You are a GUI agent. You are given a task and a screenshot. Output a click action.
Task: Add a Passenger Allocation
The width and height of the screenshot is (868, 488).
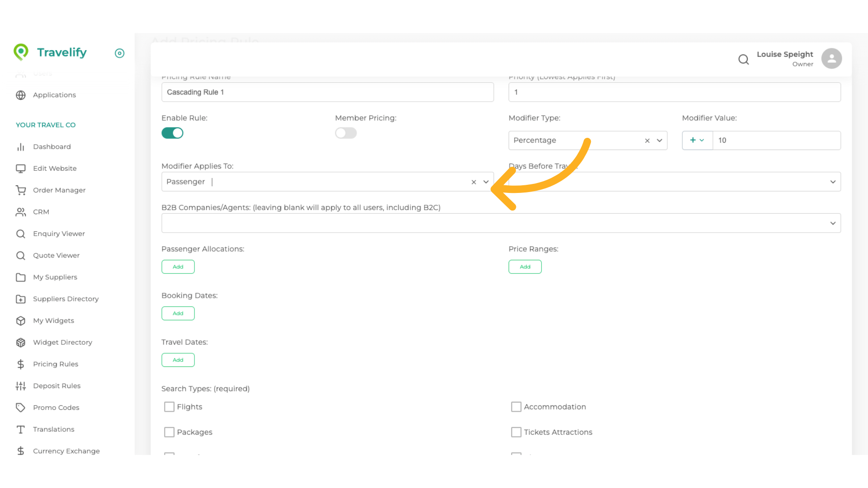[x=178, y=267]
